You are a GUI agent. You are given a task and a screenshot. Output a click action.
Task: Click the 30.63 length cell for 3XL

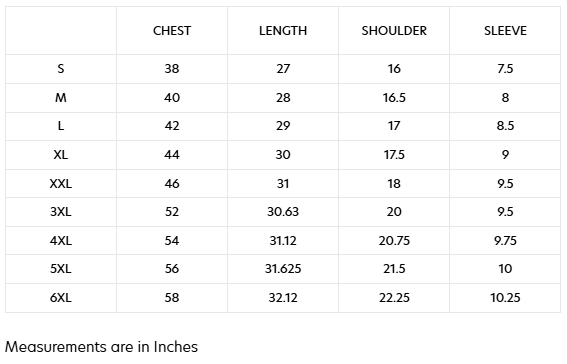[x=283, y=211]
